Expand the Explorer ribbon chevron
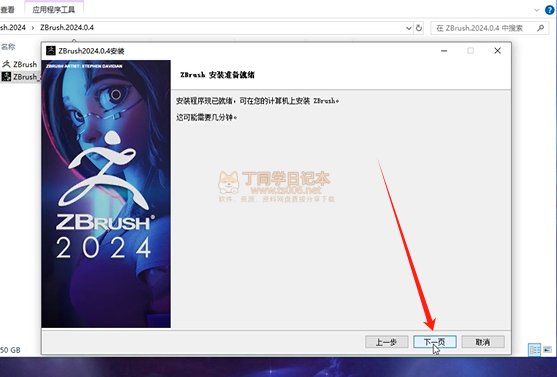 537,10
